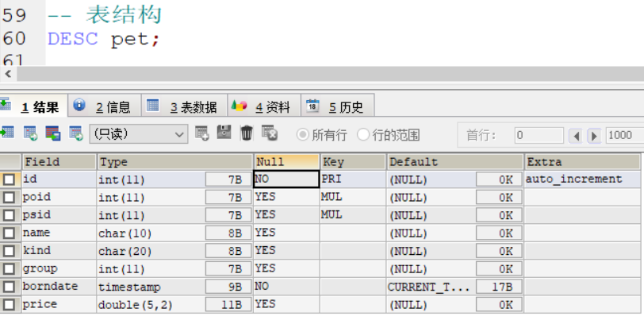The width and height of the screenshot is (644, 320).
Task: Open the 5 历史 tab
Action: tap(338, 107)
